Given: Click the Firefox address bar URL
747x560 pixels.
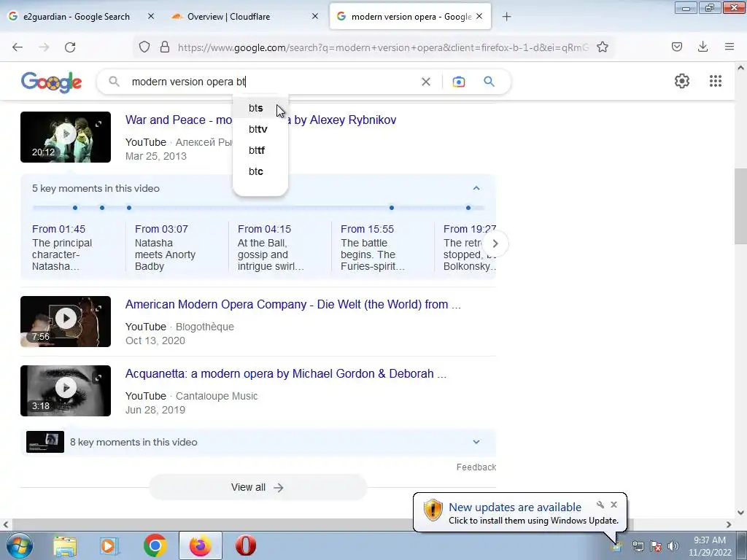Looking at the screenshot, I should click(x=383, y=47).
